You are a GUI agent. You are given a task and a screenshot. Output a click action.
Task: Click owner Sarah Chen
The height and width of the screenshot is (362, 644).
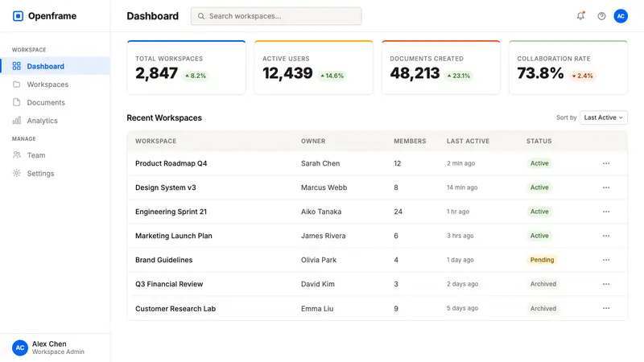320,163
